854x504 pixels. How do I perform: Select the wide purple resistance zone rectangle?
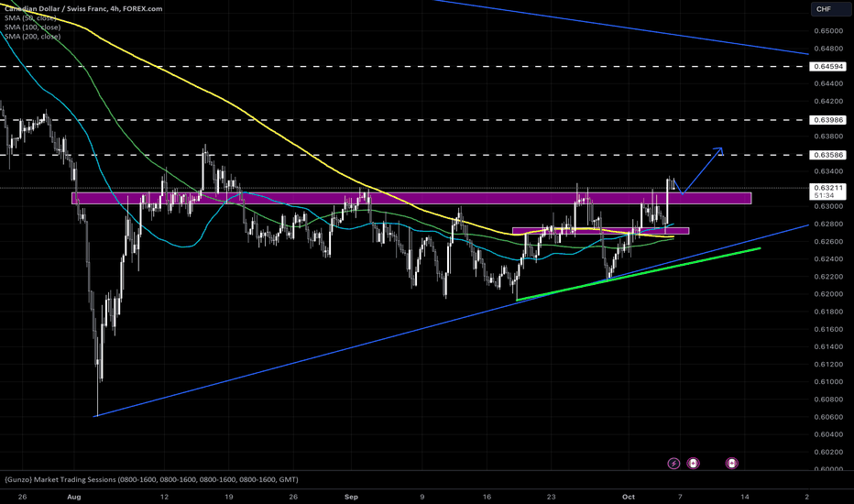[411, 198]
